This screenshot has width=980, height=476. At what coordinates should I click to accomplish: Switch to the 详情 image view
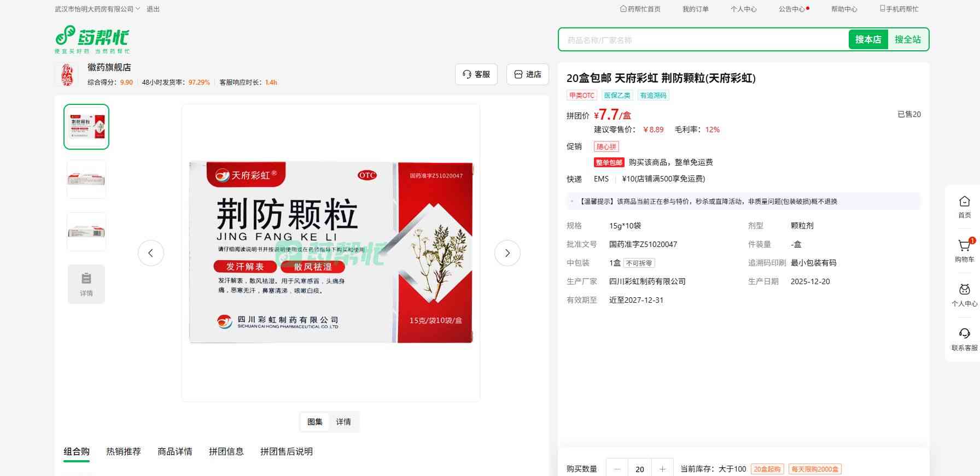tap(343, 422)
